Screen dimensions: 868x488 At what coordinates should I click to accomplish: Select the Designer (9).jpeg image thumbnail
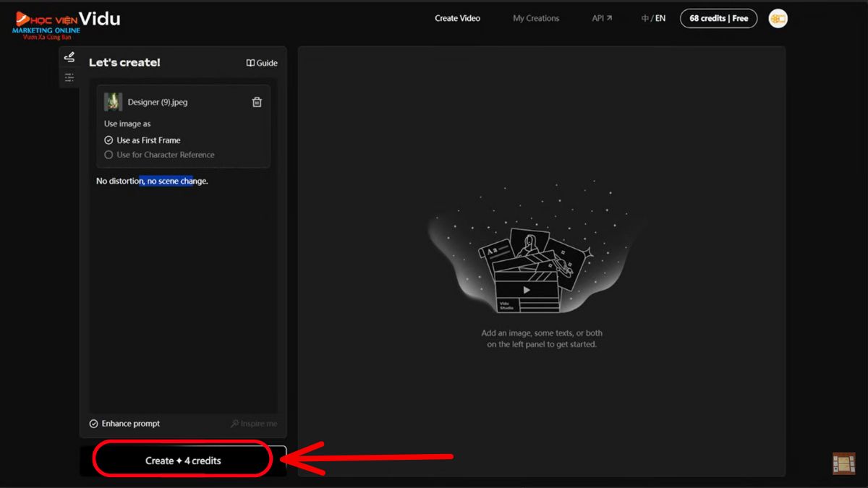pos(113,102)
